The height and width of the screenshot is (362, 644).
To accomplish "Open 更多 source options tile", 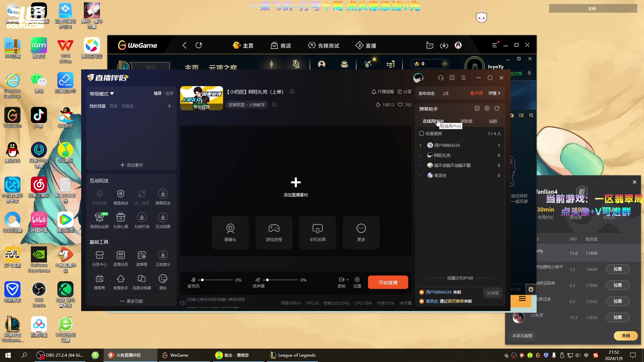I will coord(361,232).
